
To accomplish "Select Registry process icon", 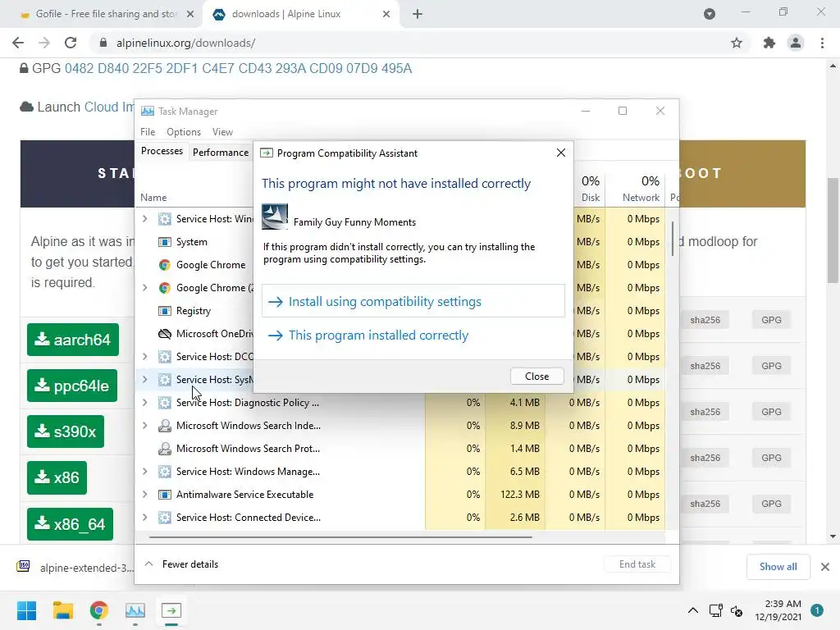I will [164, 311].
